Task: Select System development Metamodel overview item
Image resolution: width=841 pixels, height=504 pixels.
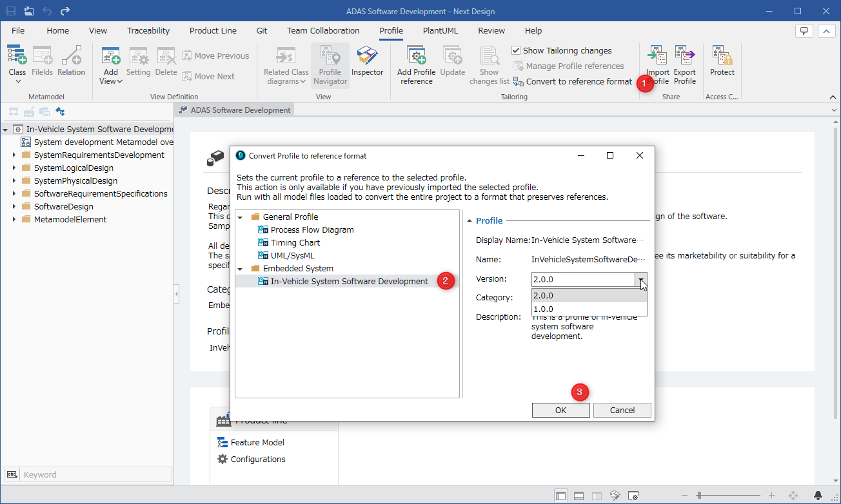Action: pyautogui.click(x=97, y=142)
